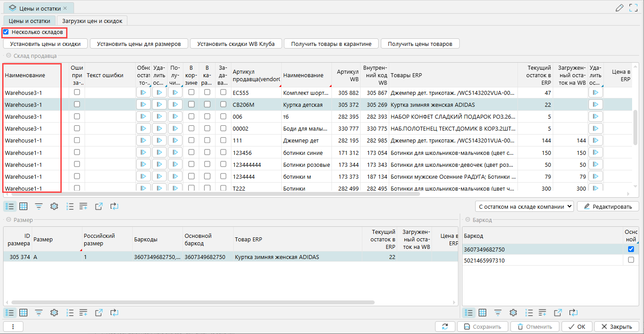Click the add-rows icon in the Размер toolbar
This screenshot has width=644, height=334.
tap(83, 312)
